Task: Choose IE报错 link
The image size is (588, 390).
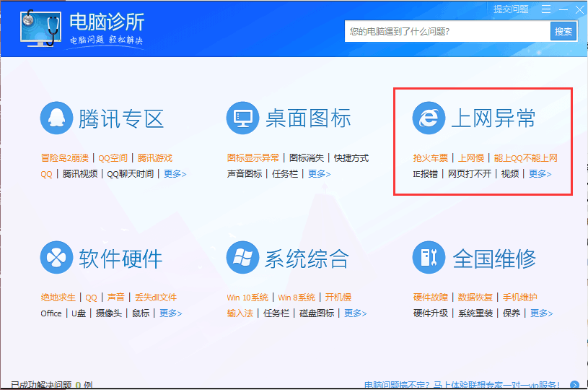Action: coord(425,174)
